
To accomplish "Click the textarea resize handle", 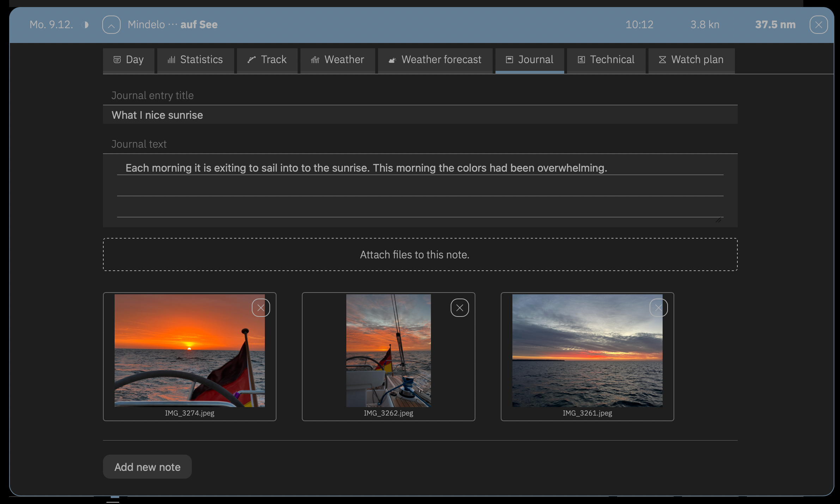I will pos(719,219).
